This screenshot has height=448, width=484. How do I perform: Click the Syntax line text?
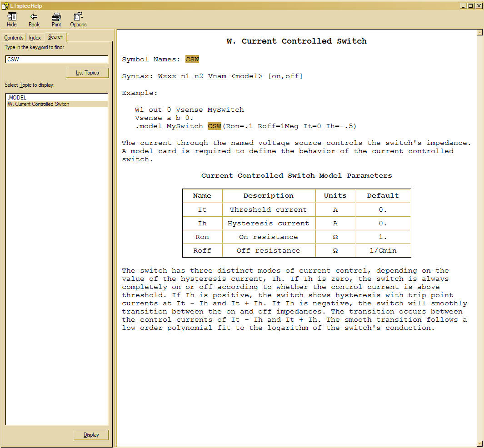(212, 76)
